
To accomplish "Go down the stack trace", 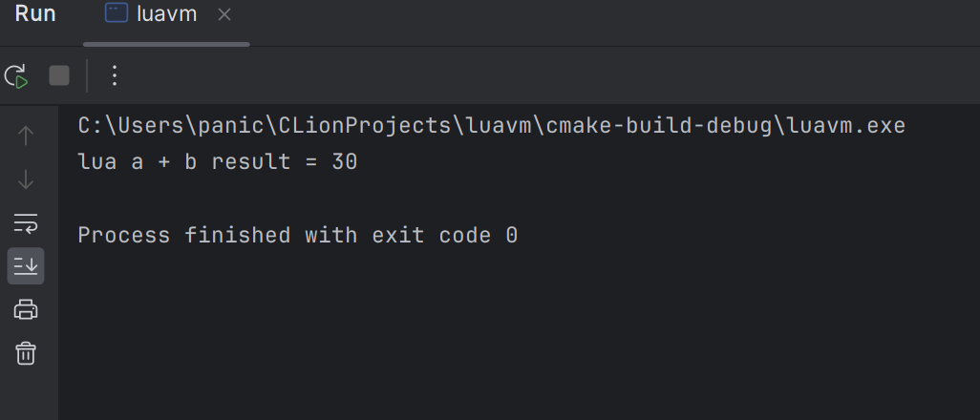I will (x=26, y=179).
